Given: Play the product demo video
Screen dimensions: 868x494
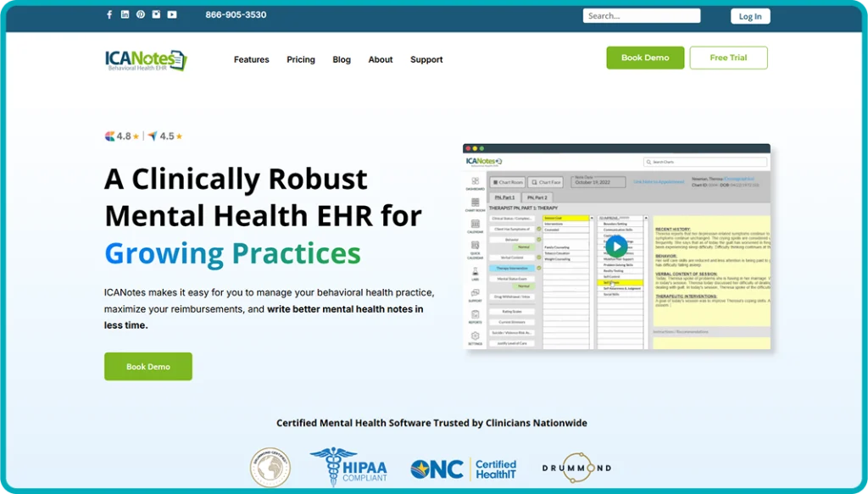Looking at the screenshot, I should tap(616, 246).
